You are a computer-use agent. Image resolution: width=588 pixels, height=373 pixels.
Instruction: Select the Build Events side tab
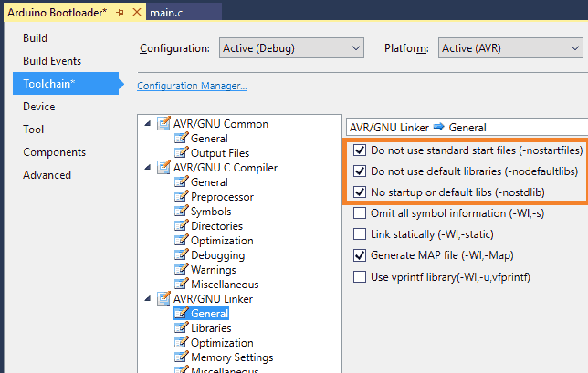pos(52,61)
